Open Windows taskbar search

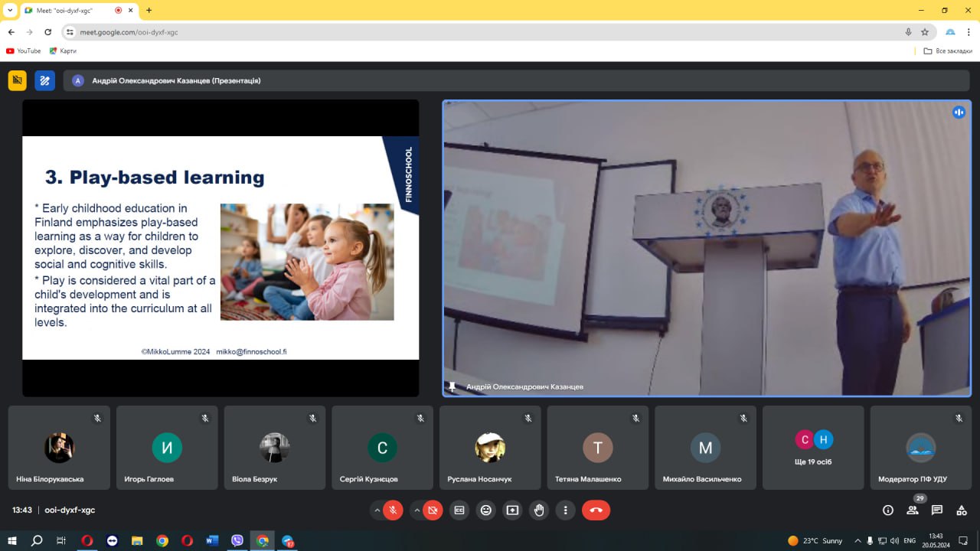coord(36,540)
